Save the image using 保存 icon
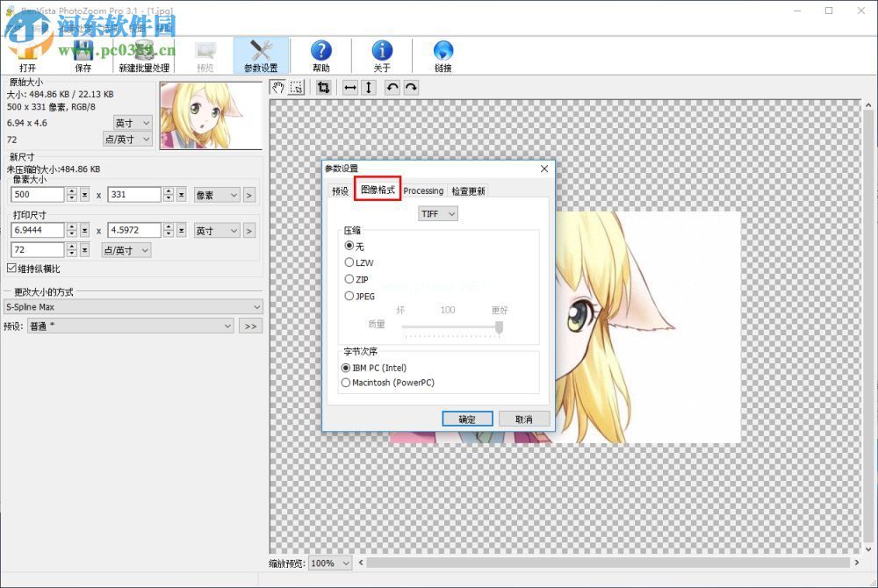The height and width of the screenshot is (588, 878). click(83, 53)
